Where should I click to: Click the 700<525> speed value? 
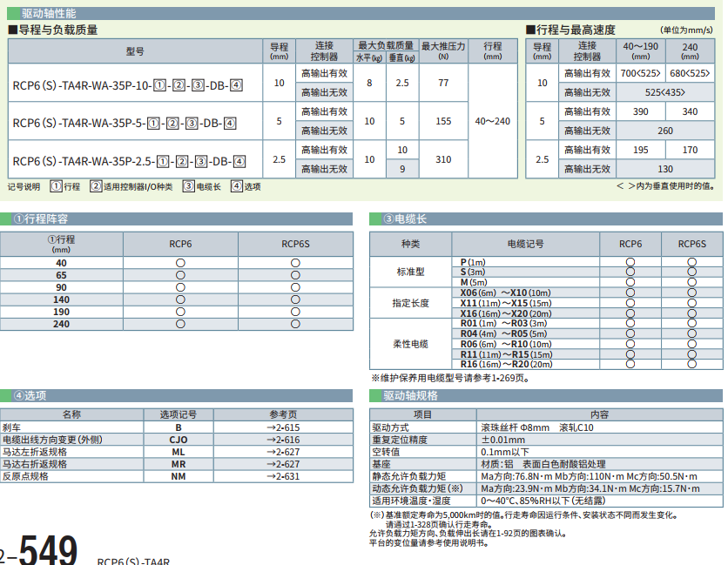click(x=641, y=73)
